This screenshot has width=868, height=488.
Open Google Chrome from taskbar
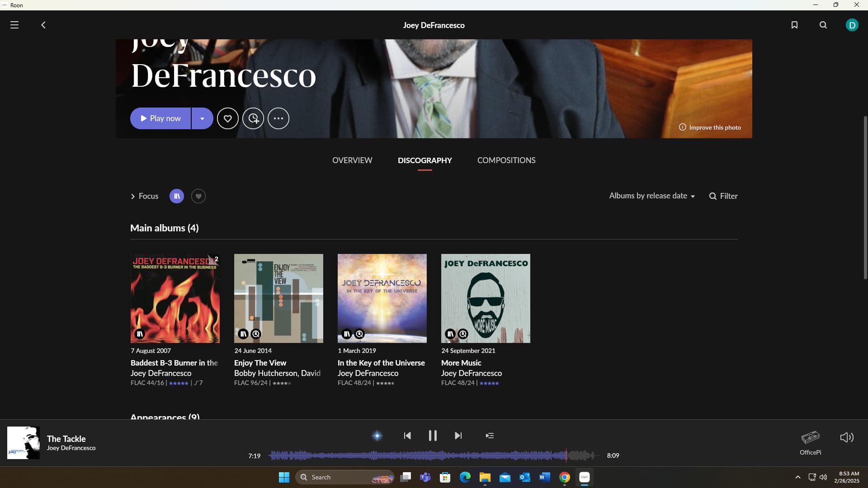pos(565,477)
